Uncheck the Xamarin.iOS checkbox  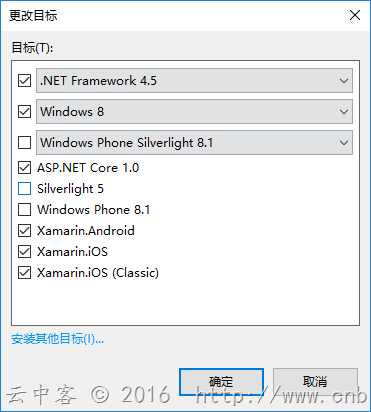coord(24,252)
